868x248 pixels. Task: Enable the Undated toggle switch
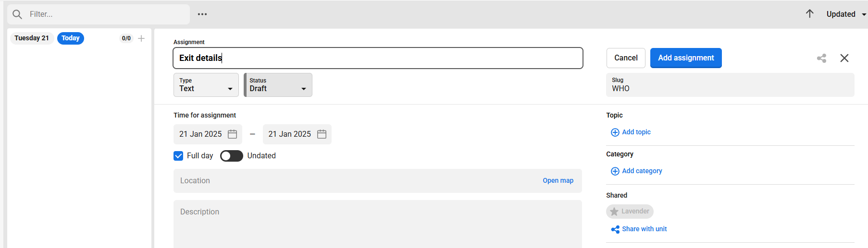232,156
